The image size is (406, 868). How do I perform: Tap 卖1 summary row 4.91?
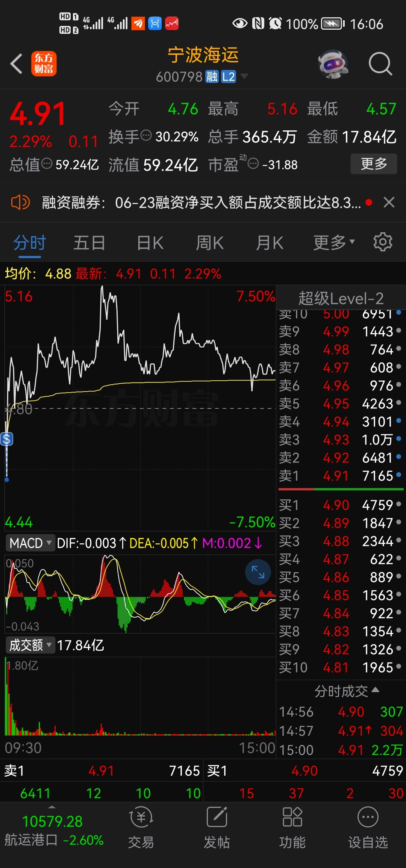(101, 771)
